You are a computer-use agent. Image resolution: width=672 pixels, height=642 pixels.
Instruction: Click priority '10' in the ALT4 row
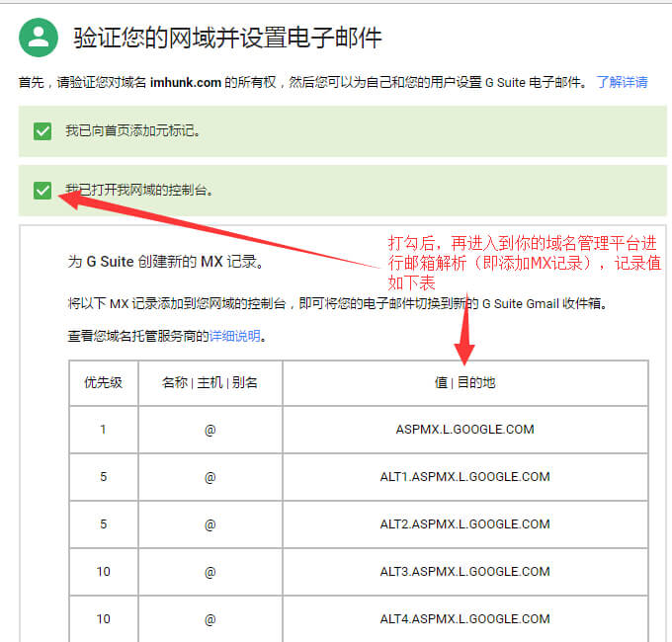coord(104,619)
